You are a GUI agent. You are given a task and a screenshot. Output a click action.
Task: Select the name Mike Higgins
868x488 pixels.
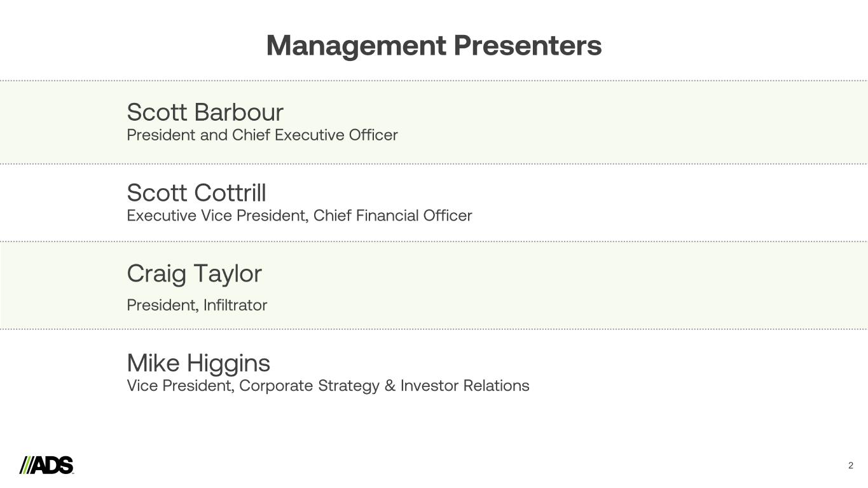pyautogui.click(x=198, y=363)
